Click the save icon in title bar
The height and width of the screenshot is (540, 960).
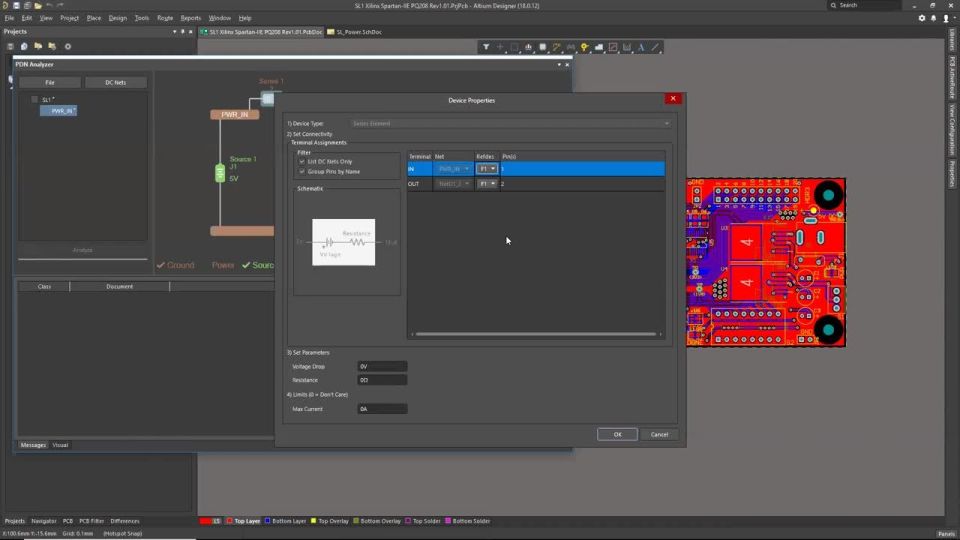coord(17,6)
